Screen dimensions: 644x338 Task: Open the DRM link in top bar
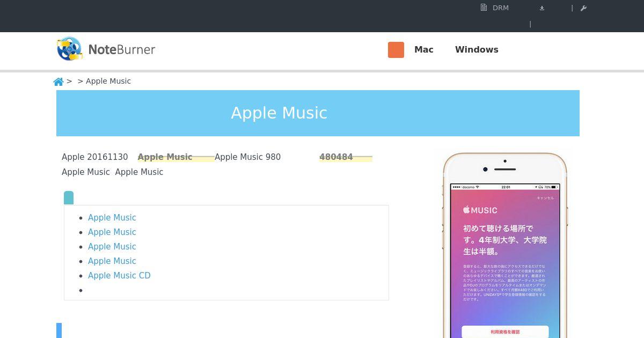tap(501, 8)
